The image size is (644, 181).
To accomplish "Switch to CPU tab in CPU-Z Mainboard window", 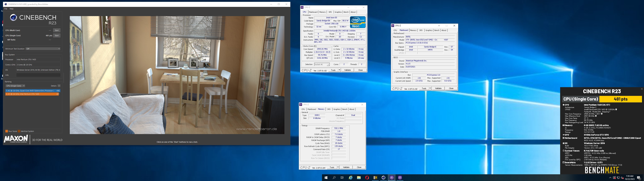I will [395, 30].
